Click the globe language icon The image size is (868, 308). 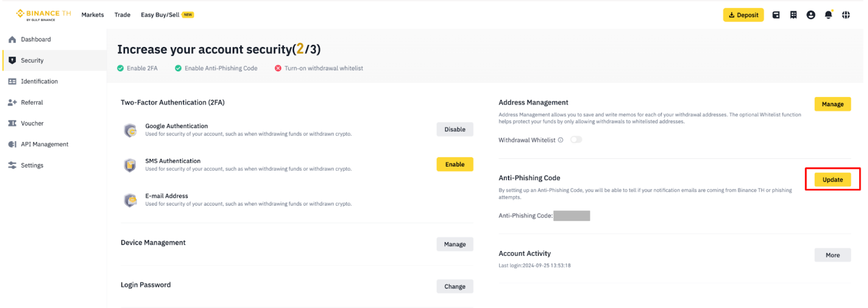846,15
